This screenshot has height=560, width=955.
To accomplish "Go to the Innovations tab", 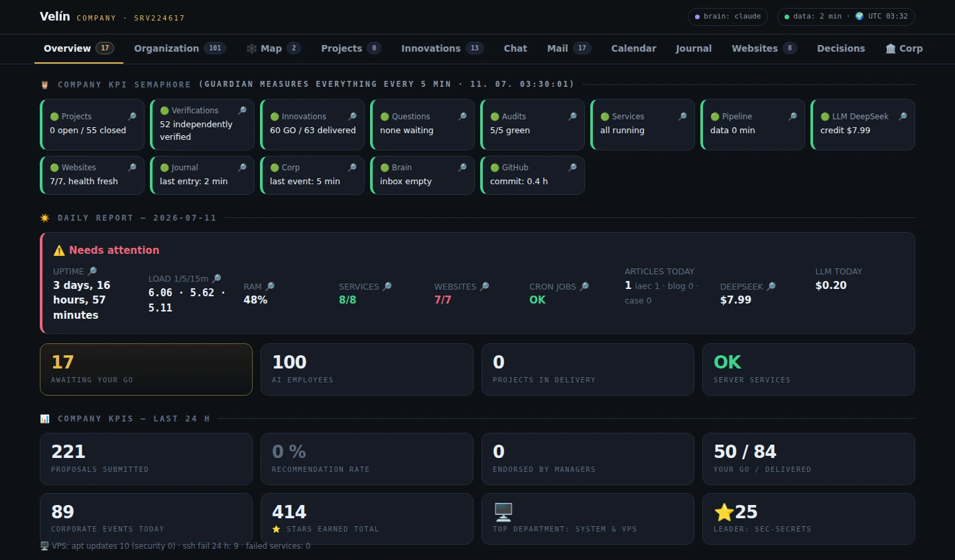I will (442, 48).
